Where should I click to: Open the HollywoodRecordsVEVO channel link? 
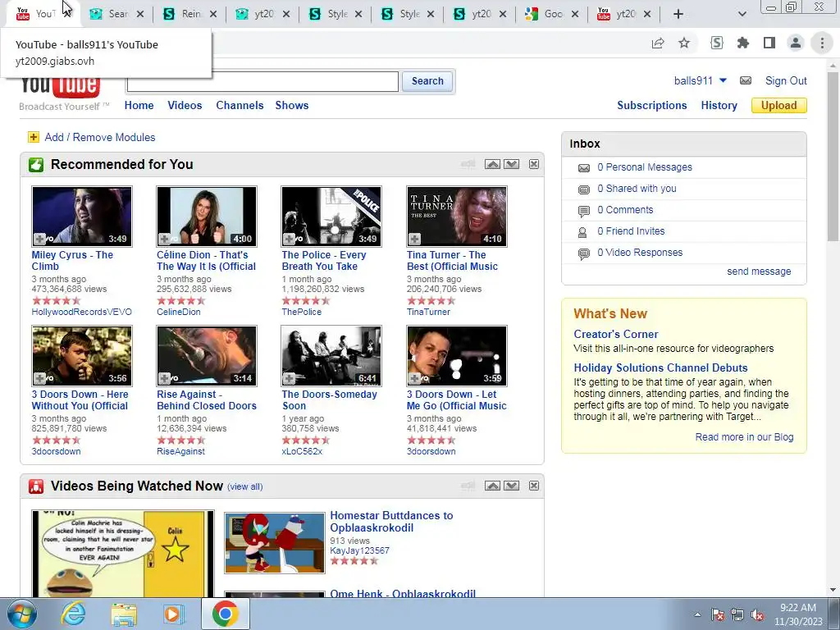[x=81, y=312]
